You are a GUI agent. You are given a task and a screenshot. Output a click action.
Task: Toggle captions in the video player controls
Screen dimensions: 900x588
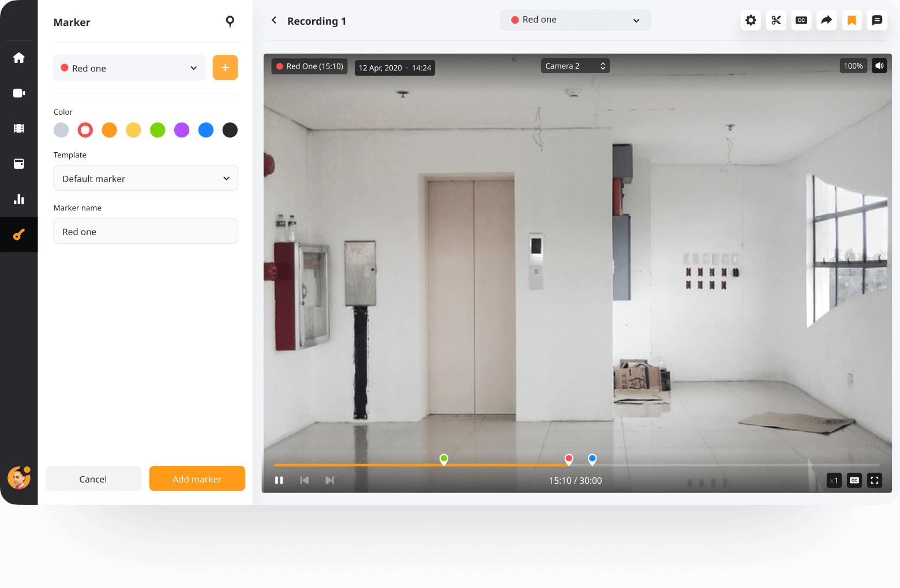(x=854, y=480)
